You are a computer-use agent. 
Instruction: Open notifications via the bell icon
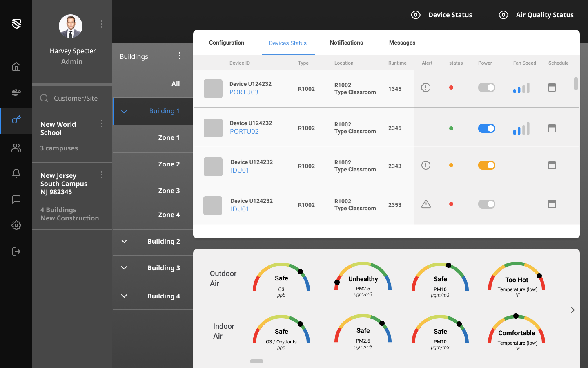pyautogui.click(x=16, y=173)
